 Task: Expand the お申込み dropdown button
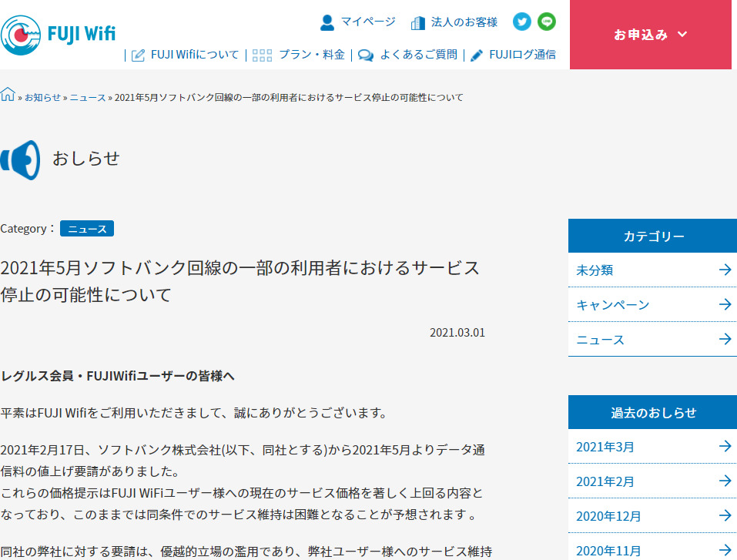651,35
